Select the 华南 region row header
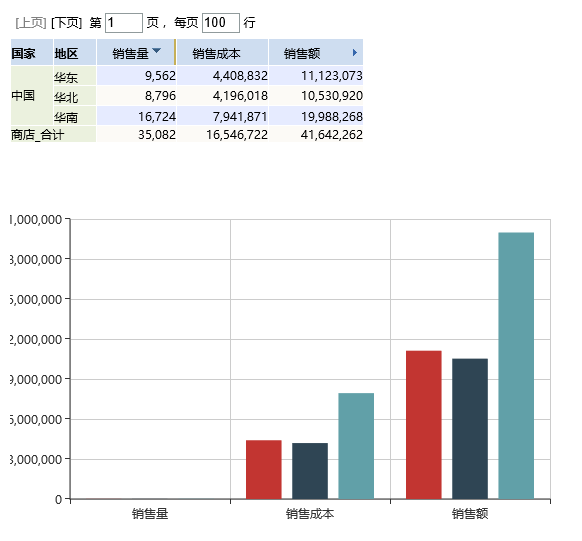This screenshot has height=541, width=582. coord(75,116)
